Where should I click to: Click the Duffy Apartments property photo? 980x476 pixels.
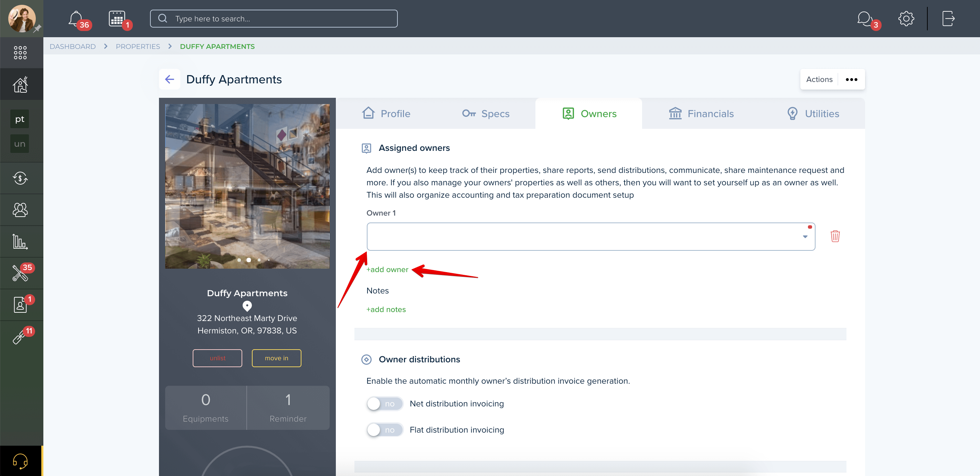(x=247, y=186)
